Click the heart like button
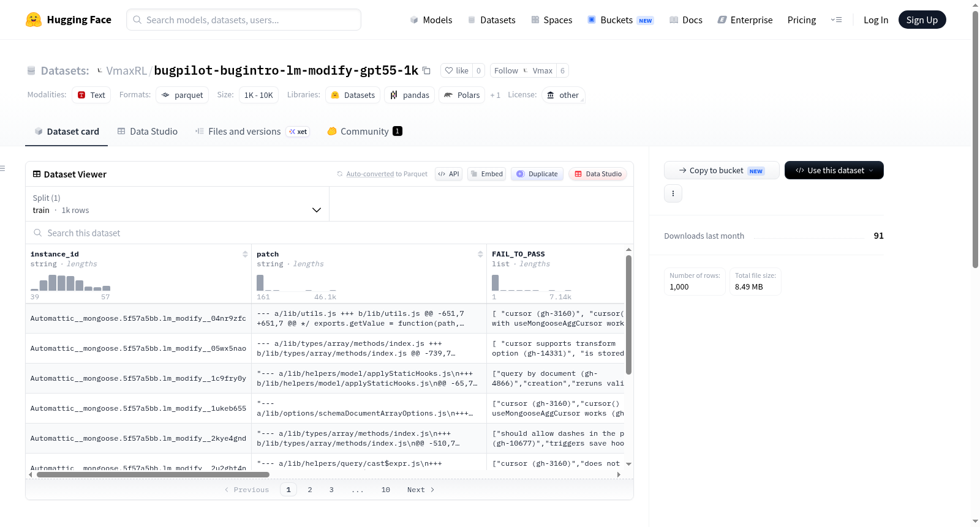Screen dimensions: 980x527 pyautogui.click(x=456, y=70)
